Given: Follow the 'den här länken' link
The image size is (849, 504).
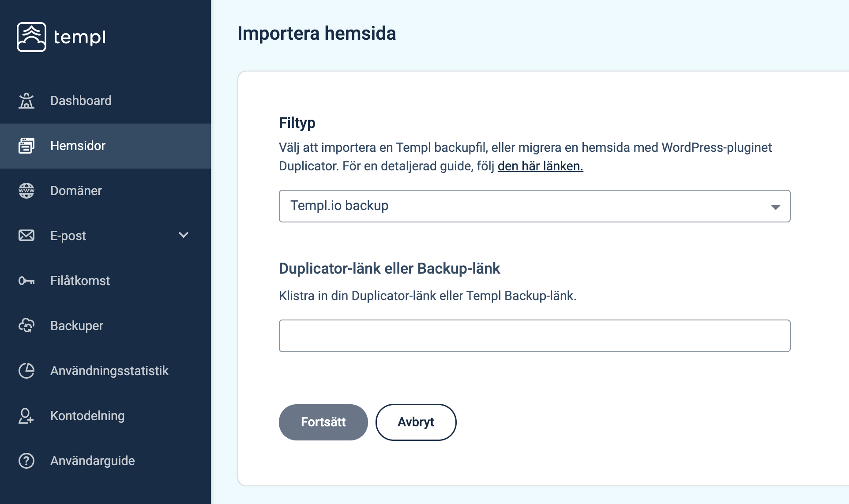Looking at the screenshot, I should point(540,166).
